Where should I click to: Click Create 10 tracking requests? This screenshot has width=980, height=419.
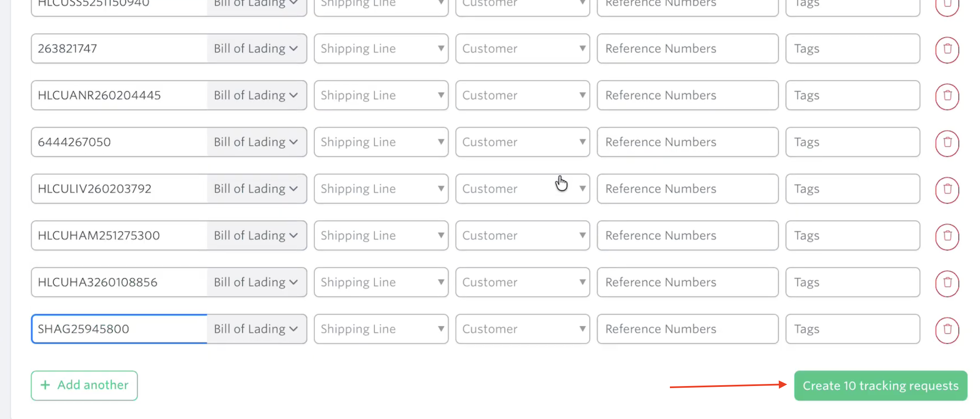pyautogui.click(x=880, y=386)
